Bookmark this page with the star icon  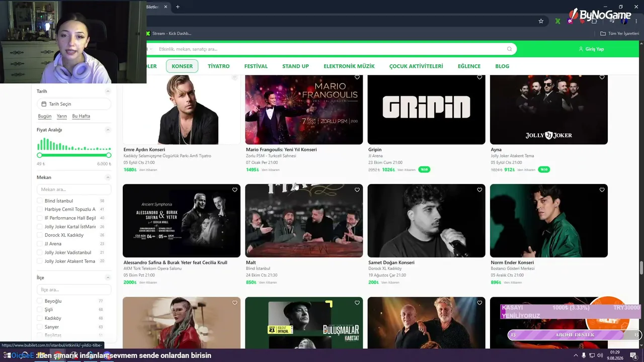[541, 21]
